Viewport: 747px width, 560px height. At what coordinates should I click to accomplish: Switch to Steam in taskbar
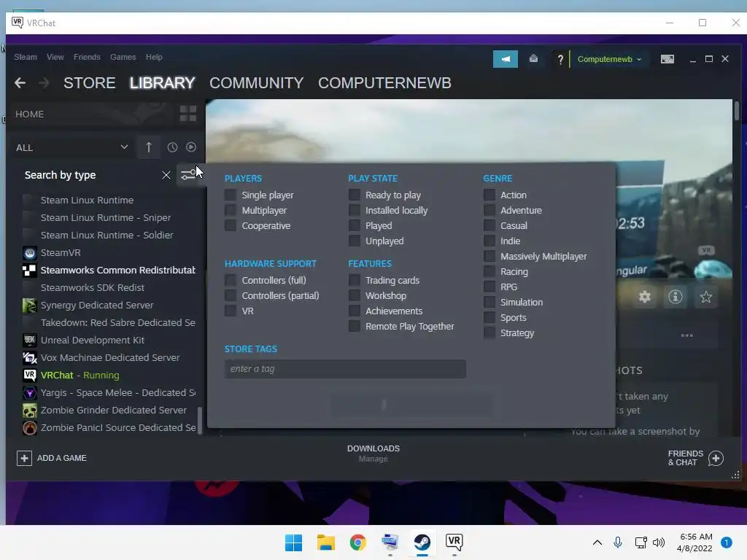point(422,542)
